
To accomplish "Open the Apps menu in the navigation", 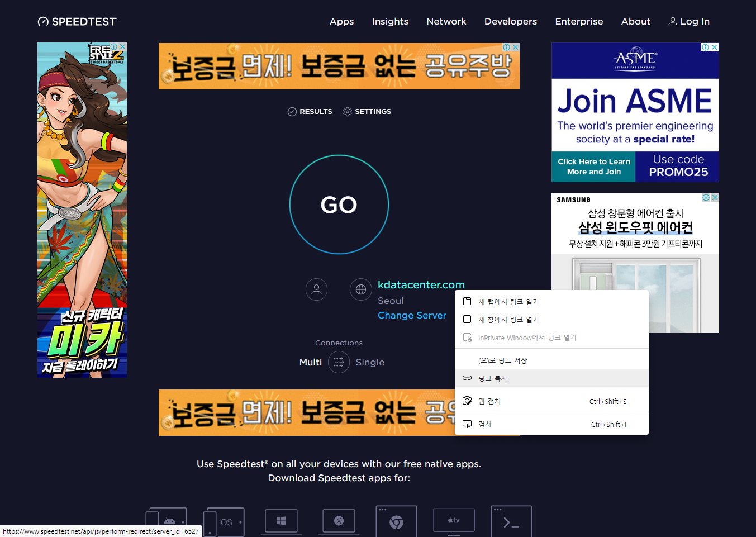I will tap(341, 21).
